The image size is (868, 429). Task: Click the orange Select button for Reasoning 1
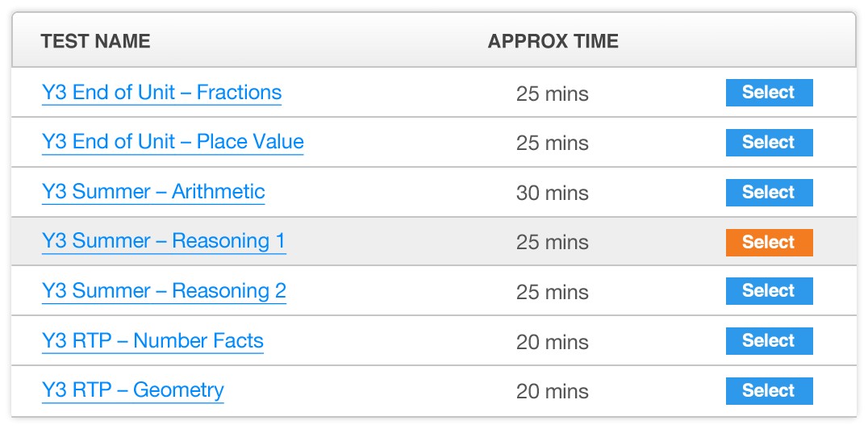point(770,243)
